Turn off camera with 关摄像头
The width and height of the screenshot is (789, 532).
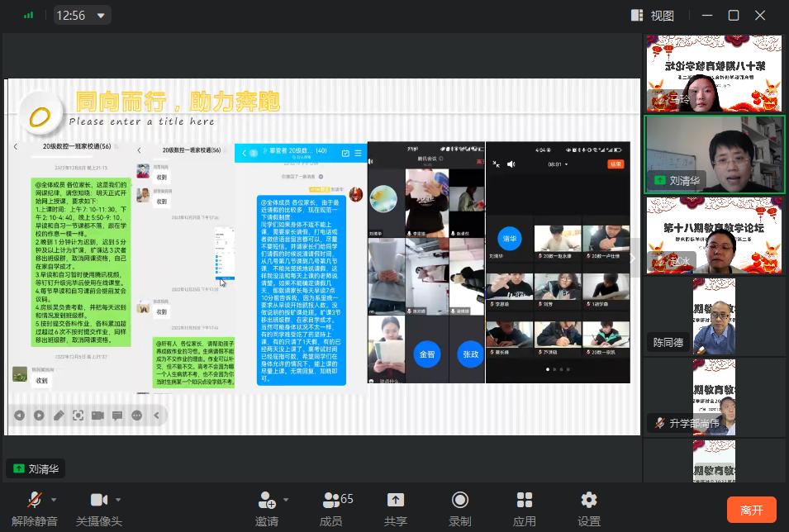(98, 509)
